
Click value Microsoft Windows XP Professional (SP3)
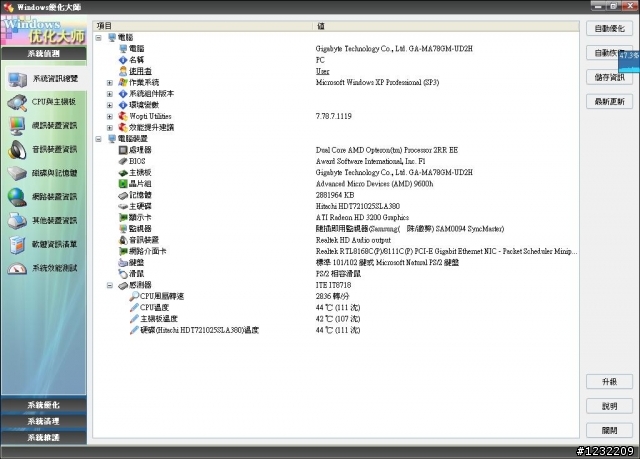(377, 82)
